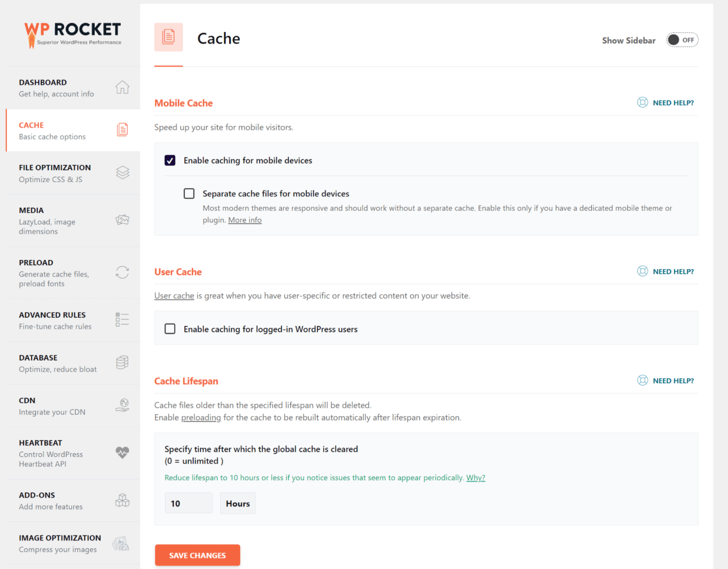Follow the User cache link

174,295
